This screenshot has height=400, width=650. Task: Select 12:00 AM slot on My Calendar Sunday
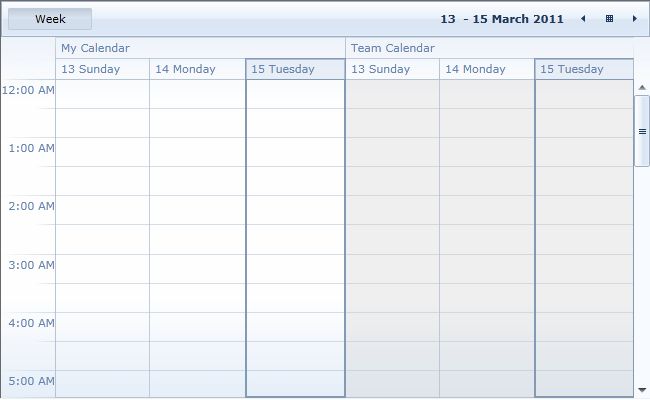click(x=102, y=94)
